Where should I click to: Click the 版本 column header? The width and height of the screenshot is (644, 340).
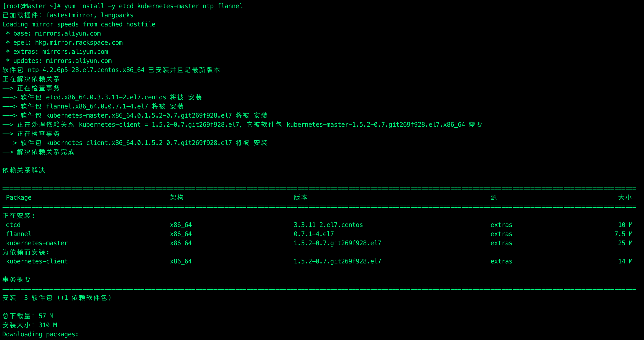[x=300, y=197]
